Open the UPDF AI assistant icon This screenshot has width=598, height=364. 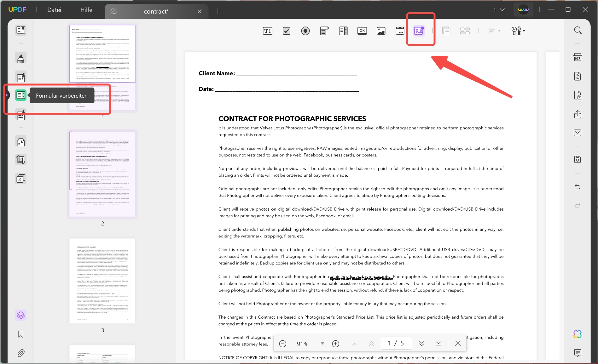[578, 334]
